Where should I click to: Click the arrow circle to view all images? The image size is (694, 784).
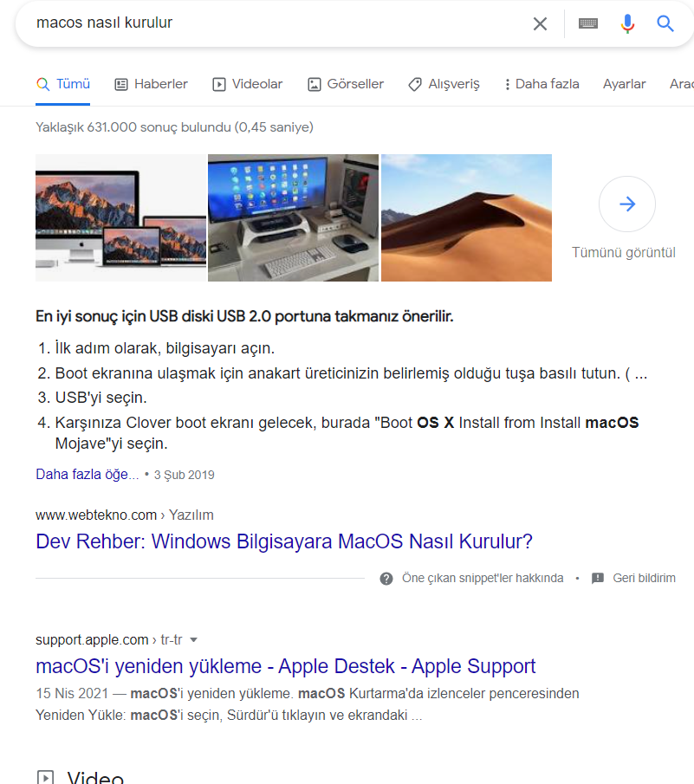pos(627,204)
